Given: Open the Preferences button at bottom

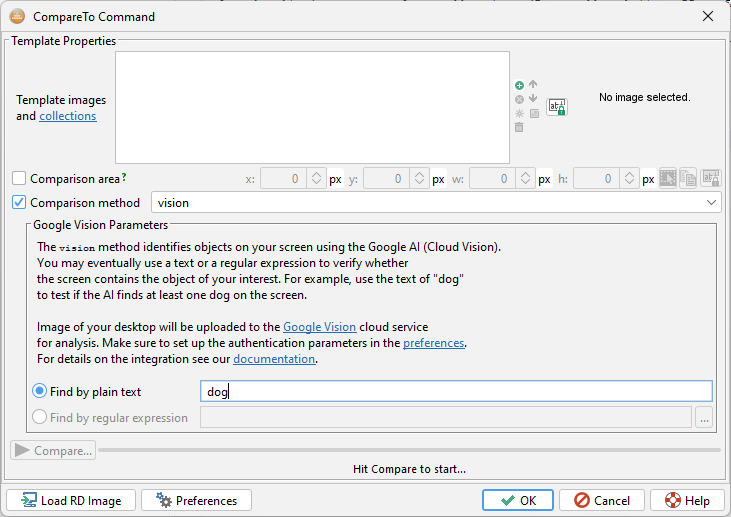Looking at the screenshot, I should click(196, 500).
